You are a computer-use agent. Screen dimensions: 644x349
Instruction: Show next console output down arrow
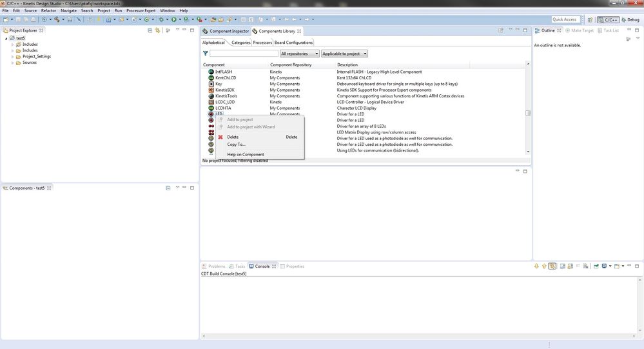(x=536, y=266)
